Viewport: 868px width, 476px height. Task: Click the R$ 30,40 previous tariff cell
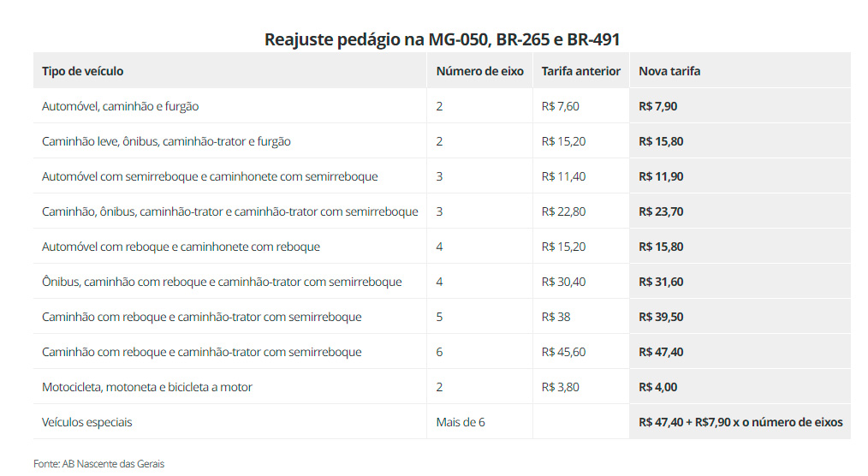[580, 282]
